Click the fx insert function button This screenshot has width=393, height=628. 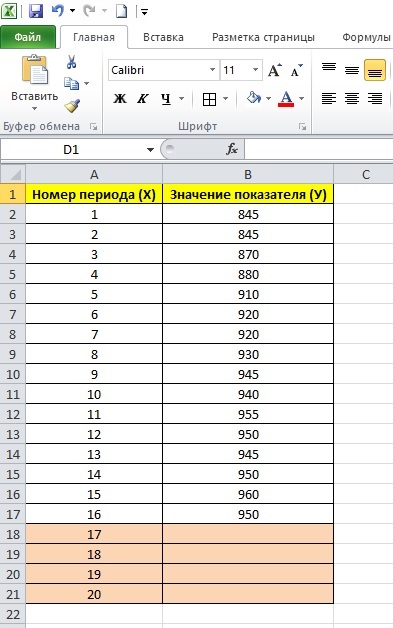(232, 150)
